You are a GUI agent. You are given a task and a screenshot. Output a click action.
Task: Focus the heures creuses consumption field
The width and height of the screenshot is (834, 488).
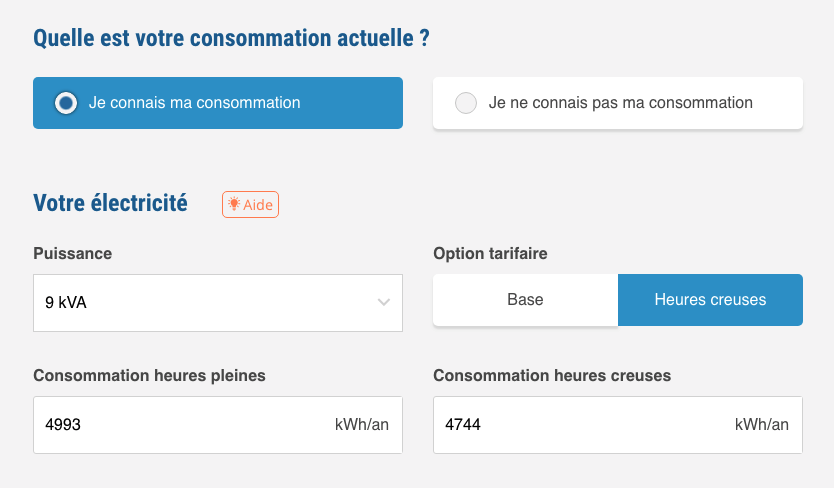618,425
